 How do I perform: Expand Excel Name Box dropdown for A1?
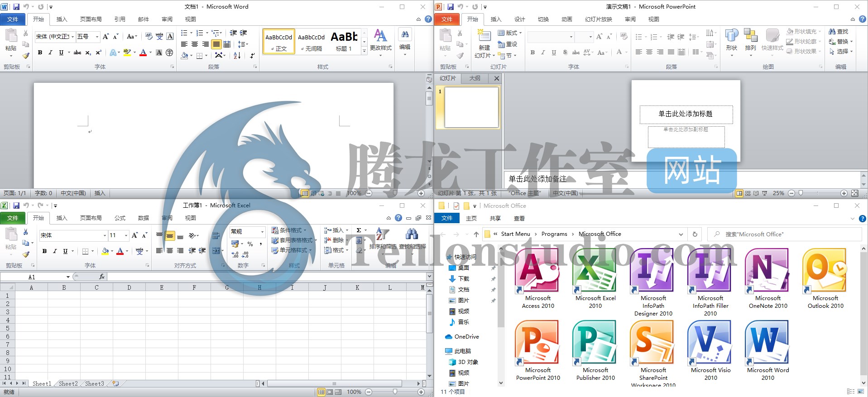point(68,277)
